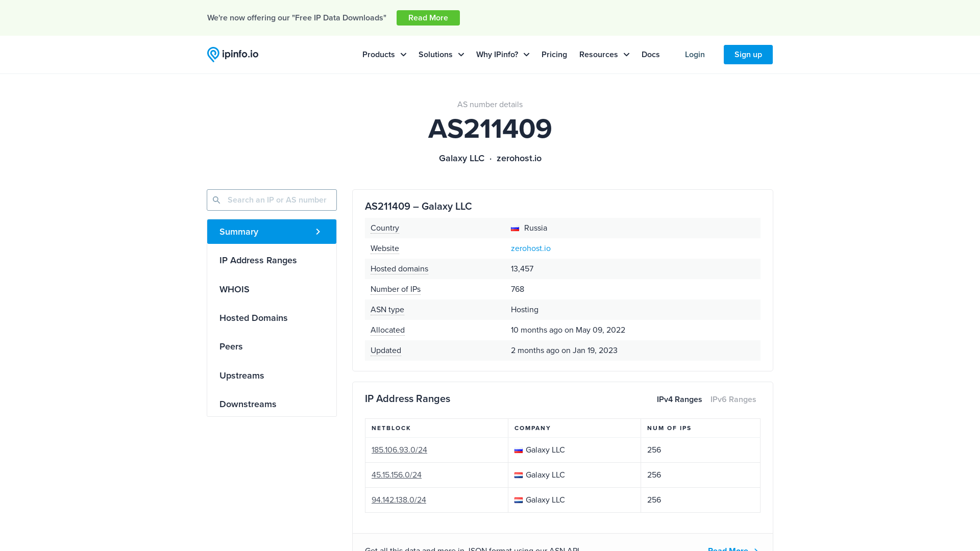Open the Peers sidebar section

click(272, 346)
